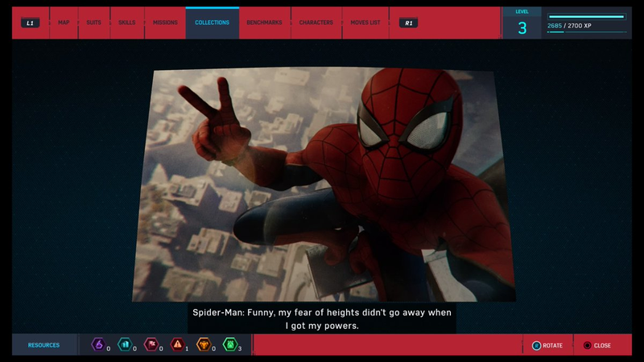Click the orange Research token icon
The height and width of the screenshot is (362, 644).
(204, 344)
